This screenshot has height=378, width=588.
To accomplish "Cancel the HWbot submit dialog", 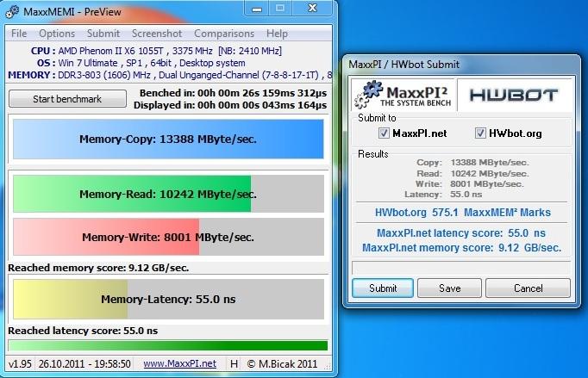I will click(528, 288).
